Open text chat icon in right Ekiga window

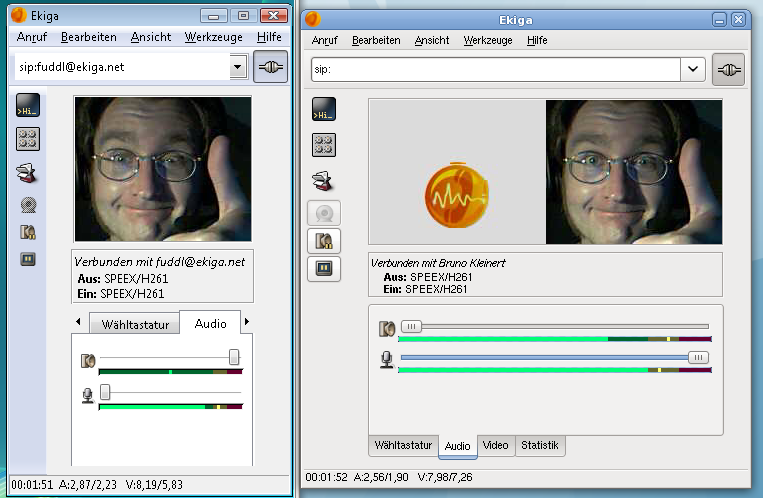click(324, 110)
